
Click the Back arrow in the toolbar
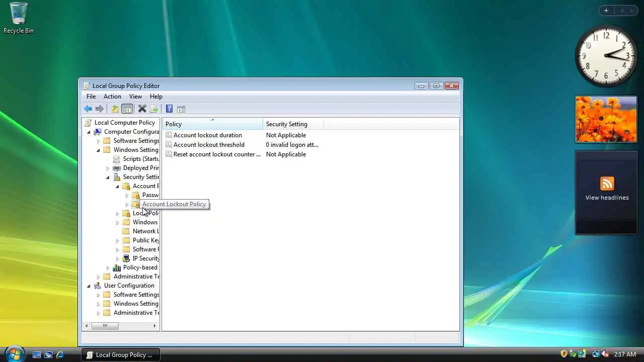pos(88,109)
